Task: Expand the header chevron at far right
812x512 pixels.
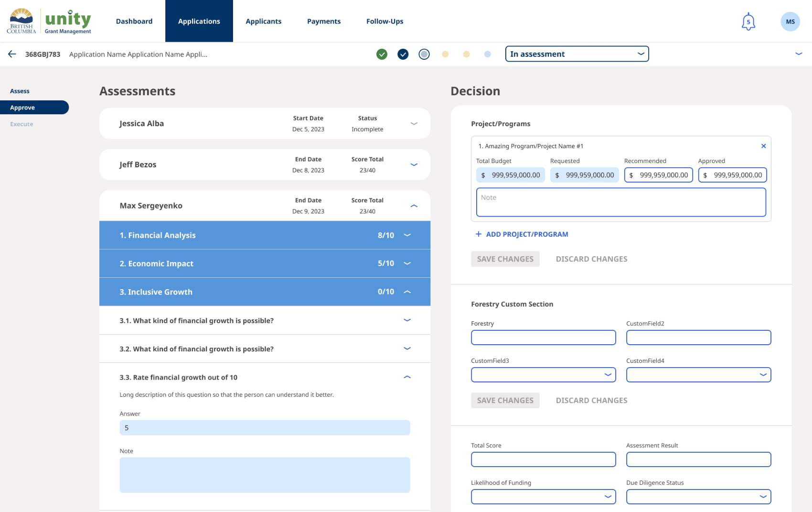Action: coord(798,54)
